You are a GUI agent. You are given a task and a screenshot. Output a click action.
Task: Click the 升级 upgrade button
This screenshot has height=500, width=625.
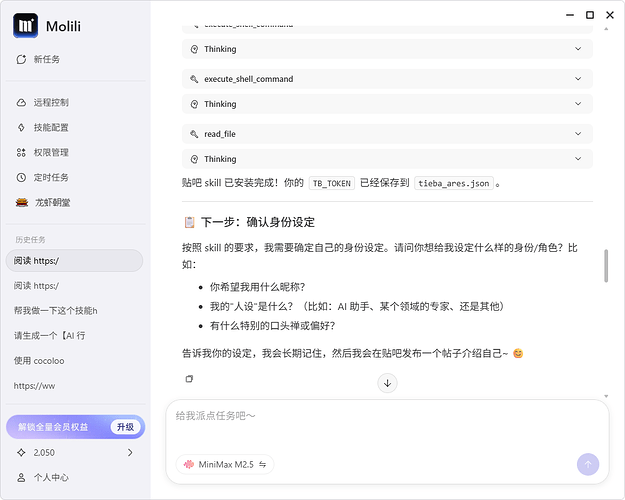(x=126, y=427)
